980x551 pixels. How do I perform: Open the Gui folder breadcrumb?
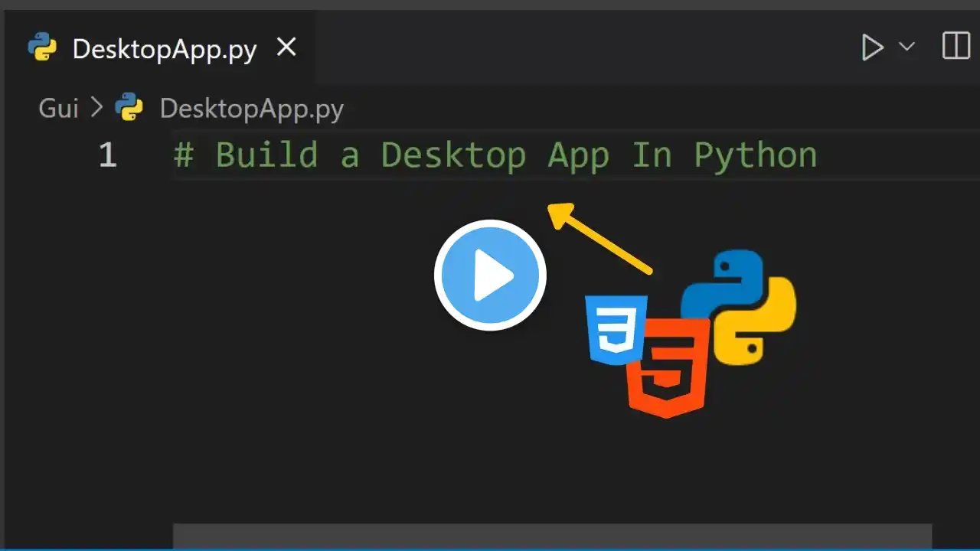coord(59,109)
